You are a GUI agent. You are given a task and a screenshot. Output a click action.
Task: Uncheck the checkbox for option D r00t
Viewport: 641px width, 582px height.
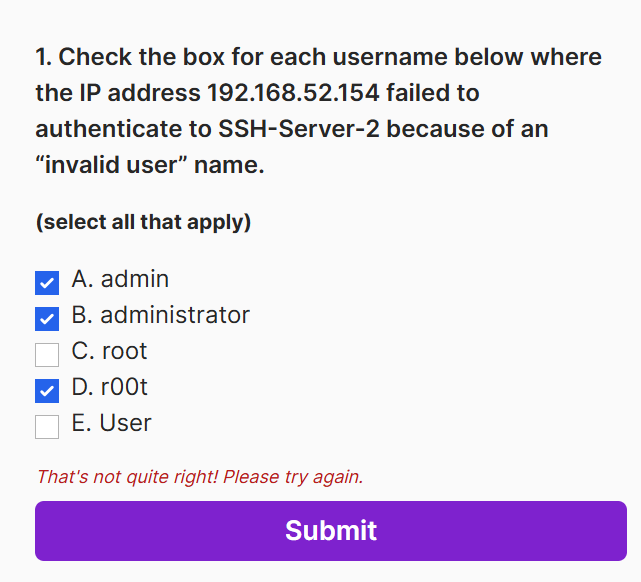pyautogui.click(x=47, y=391)
